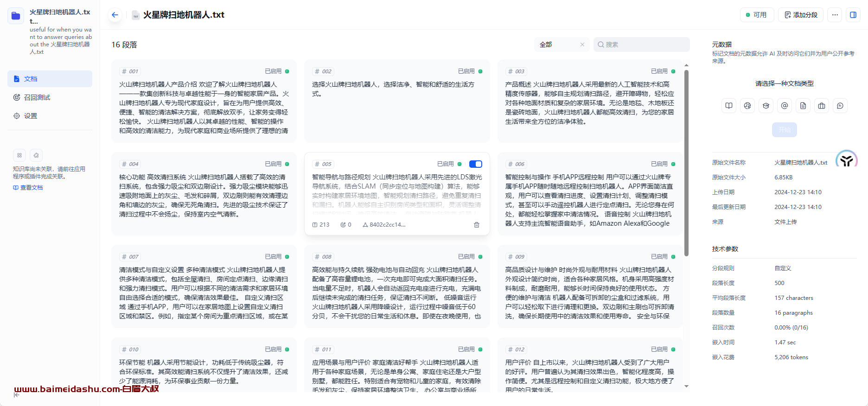Select the Paper (graduation cap) document type
The width and height of the screenshot is (868, 406).
pyautogui.click(x=766, y=106)
